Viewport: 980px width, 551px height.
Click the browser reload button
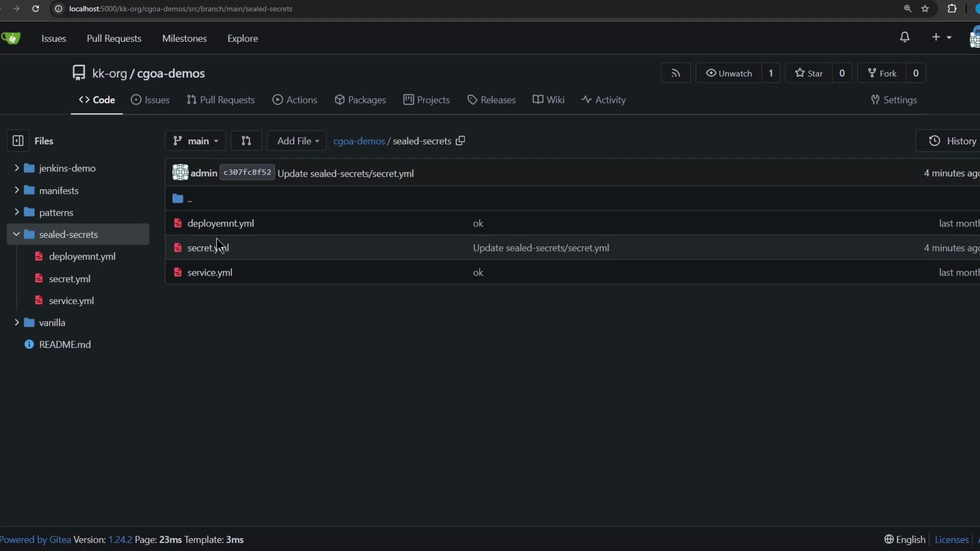tap(36, 9)
